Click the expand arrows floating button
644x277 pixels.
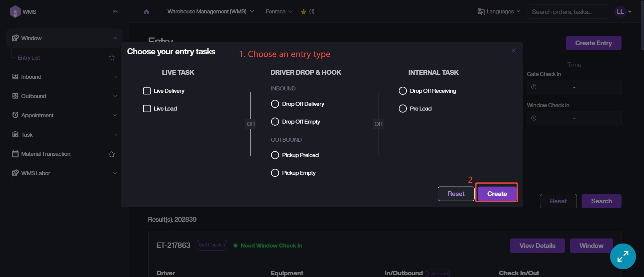(623, 256)
